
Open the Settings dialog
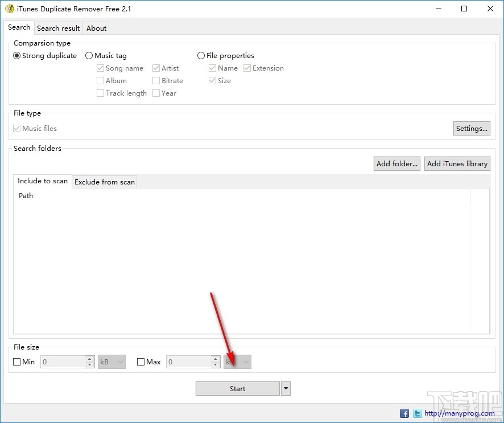472,128
